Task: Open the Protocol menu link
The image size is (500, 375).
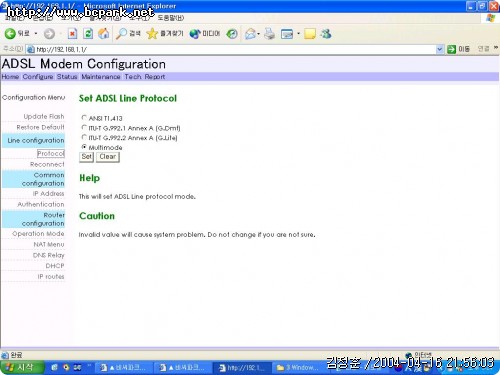Action: point(51,153)
